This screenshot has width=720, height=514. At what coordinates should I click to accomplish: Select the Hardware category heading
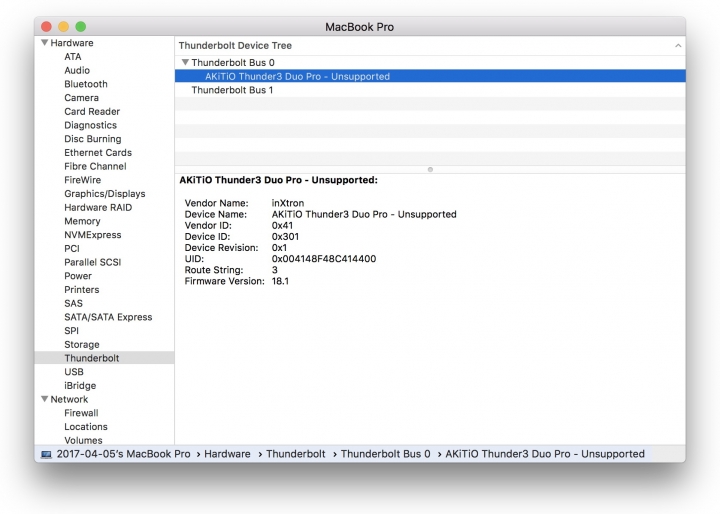point(72,43)
